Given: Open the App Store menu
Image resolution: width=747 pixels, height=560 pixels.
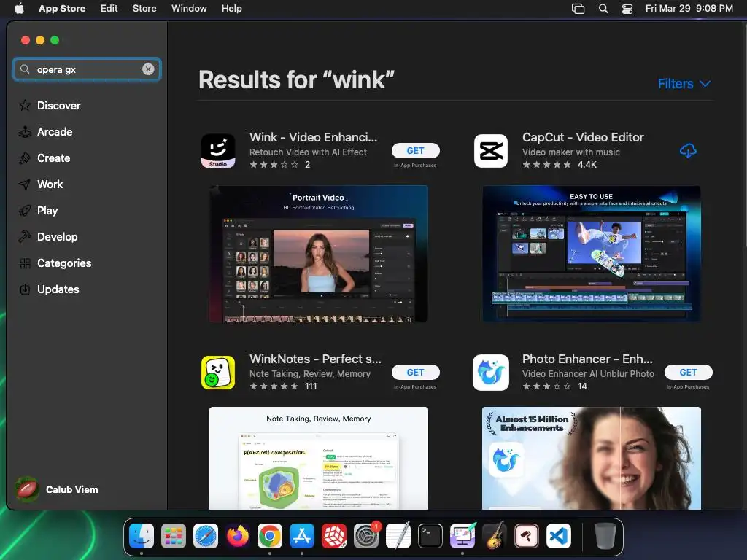Looking at the screenshot, I should 62,8.
